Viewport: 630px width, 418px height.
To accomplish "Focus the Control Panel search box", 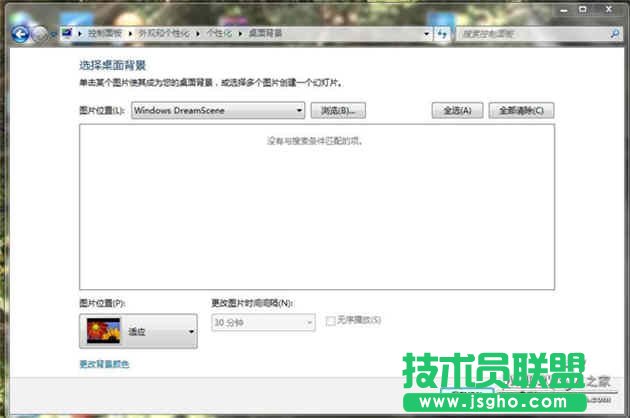I will point(538,34).
